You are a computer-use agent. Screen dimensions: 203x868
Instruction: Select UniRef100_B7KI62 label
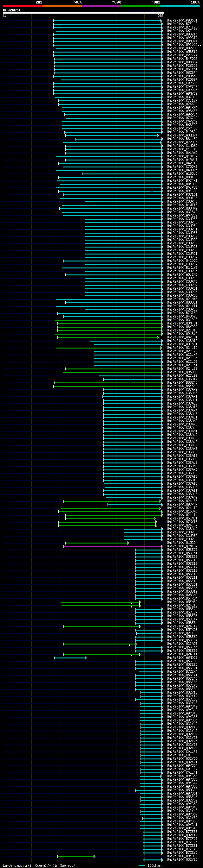[182, 313]
